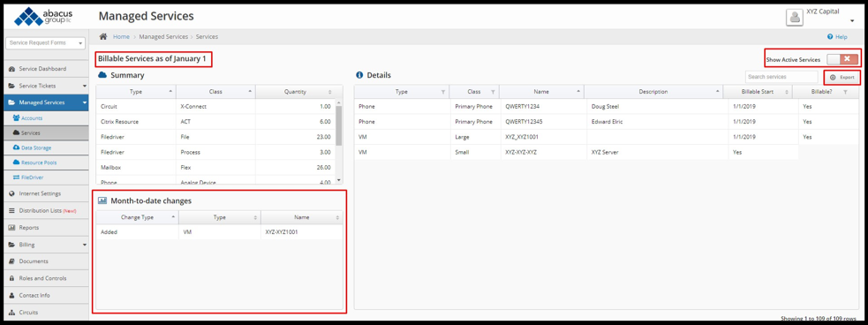868x325 pixels.
Task: Click the Services cloud icon in sidebar
Action: (16, 132)
